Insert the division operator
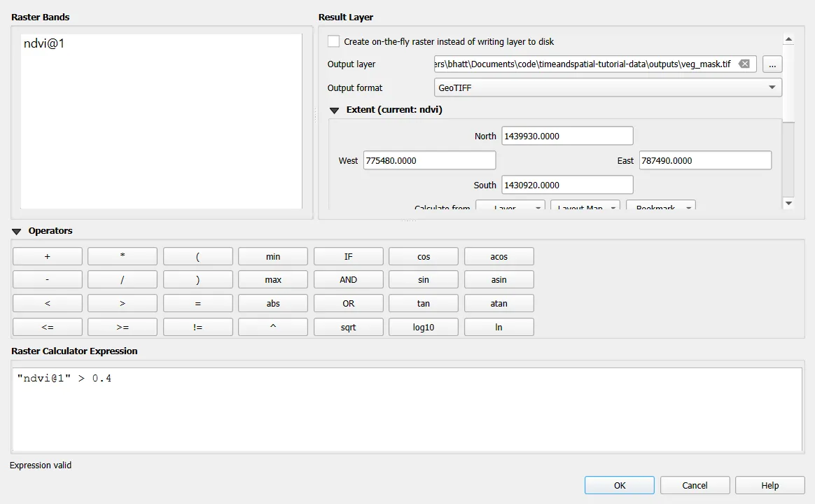Image resolution: width=815 pixels, height=504 pixels. (x=122, y=279)
